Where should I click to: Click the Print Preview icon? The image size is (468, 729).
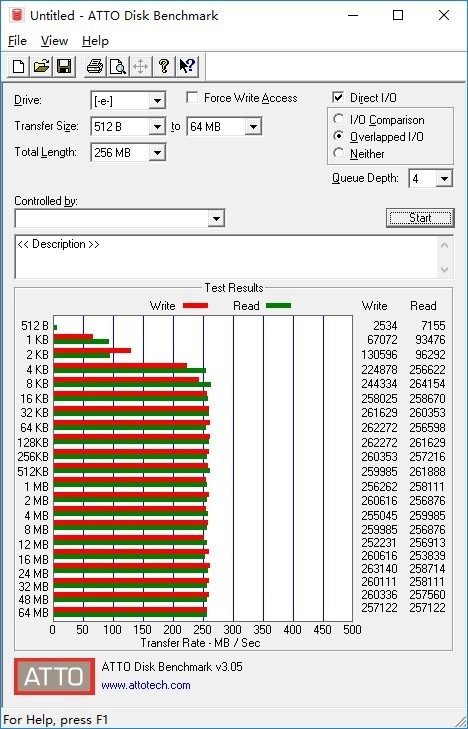(x=118, y=66)
